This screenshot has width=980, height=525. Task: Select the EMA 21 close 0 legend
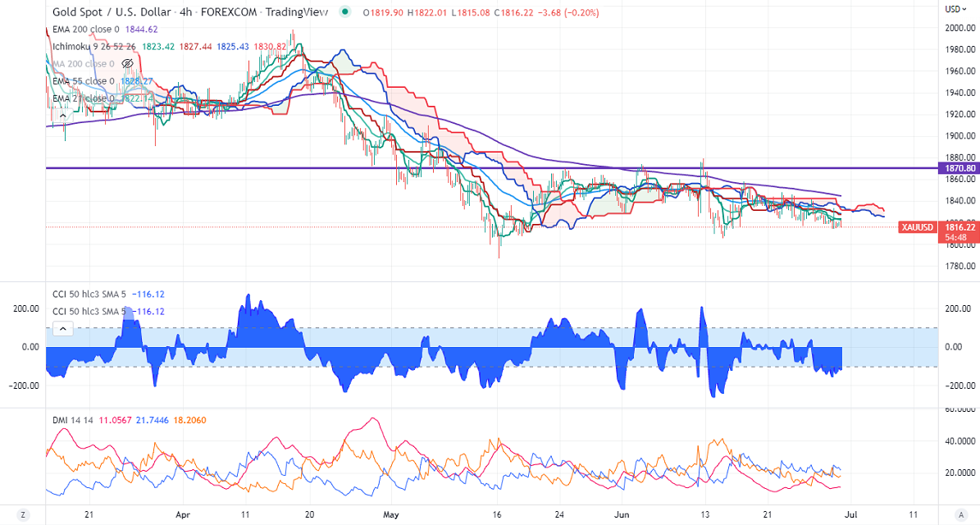point(83,98)
